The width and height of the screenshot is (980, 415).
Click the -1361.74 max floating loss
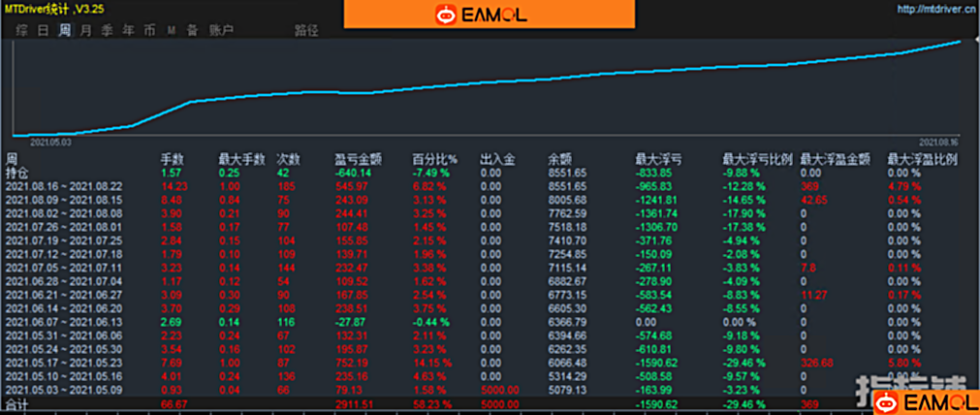point(657,213)
